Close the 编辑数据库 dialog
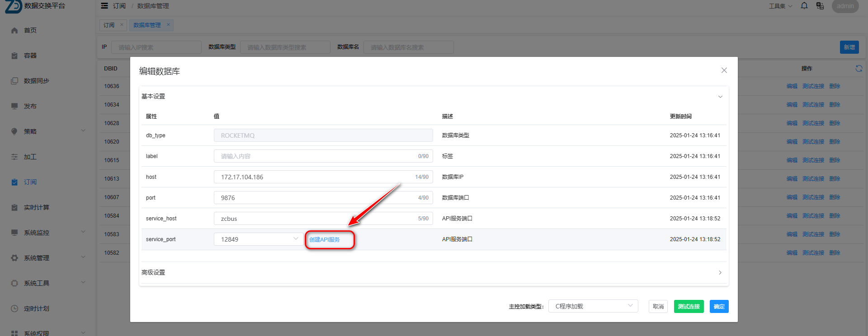 click(724, 70)
